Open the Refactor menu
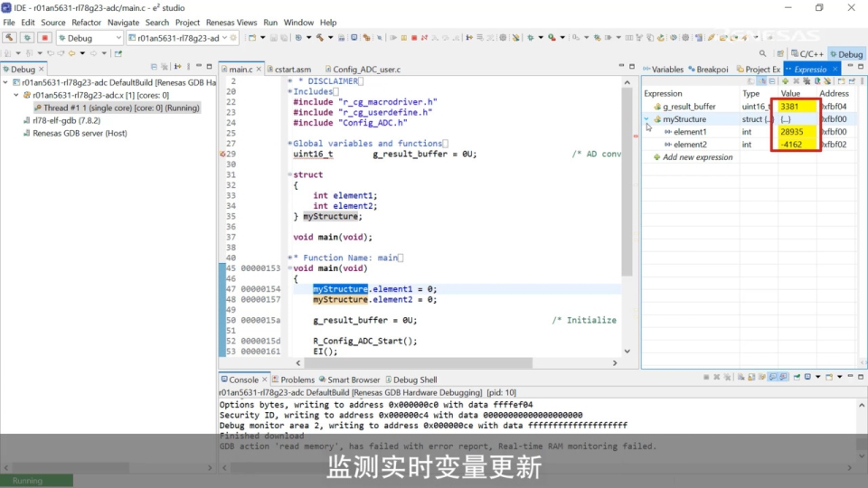 pos(87,22)
